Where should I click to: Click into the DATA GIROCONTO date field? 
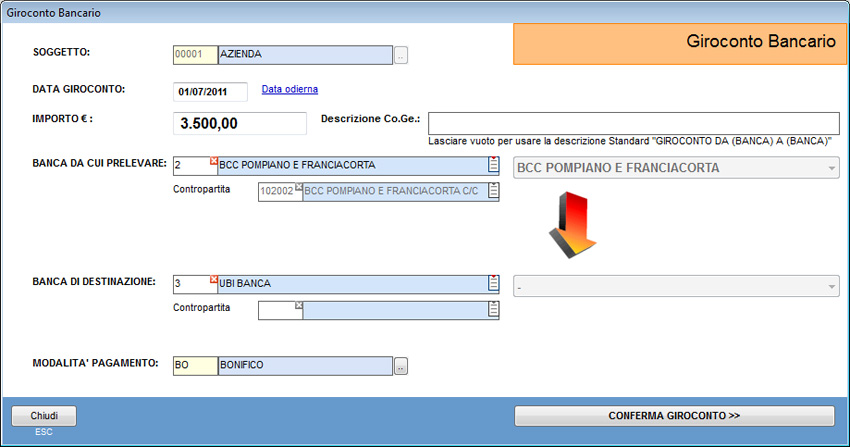210,92
